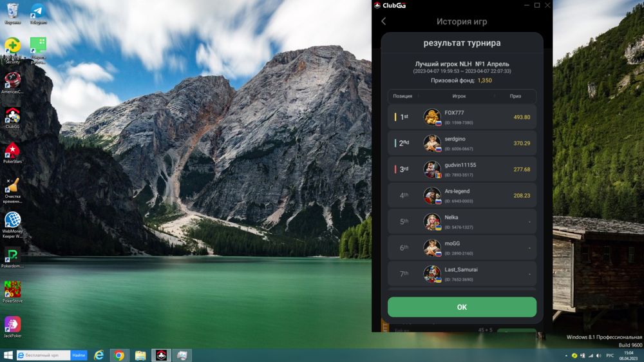Click serdgino player avatar
Screen dimensions: 644x362
pyautogui.click(x=431, y=144)
